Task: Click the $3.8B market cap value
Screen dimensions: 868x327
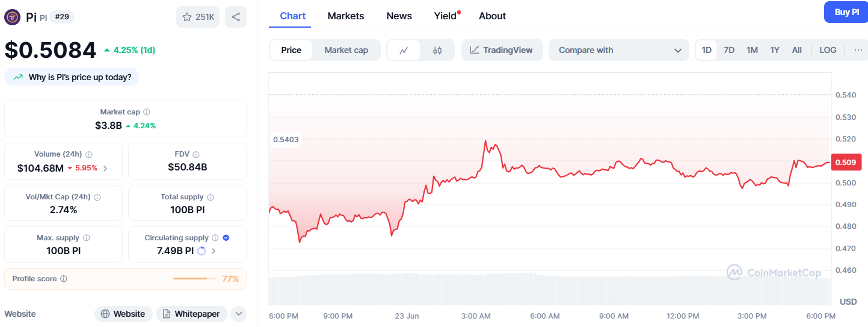Action: click(x=108, y=125)
